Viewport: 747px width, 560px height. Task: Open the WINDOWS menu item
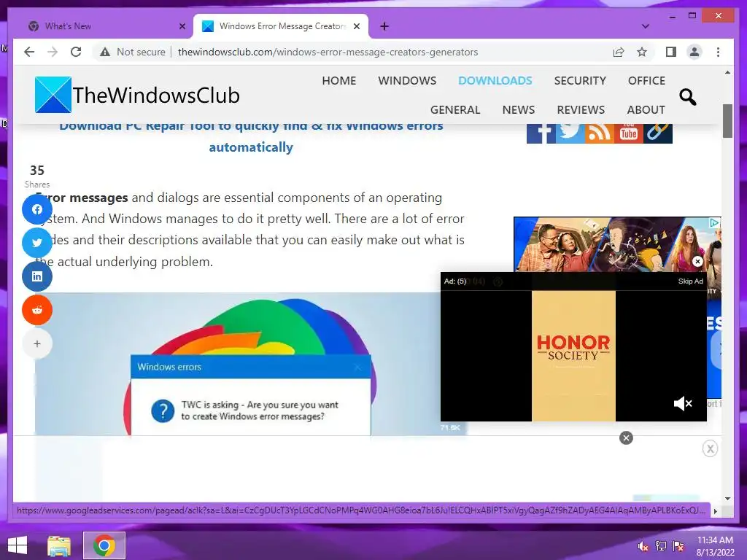(407, 80)
